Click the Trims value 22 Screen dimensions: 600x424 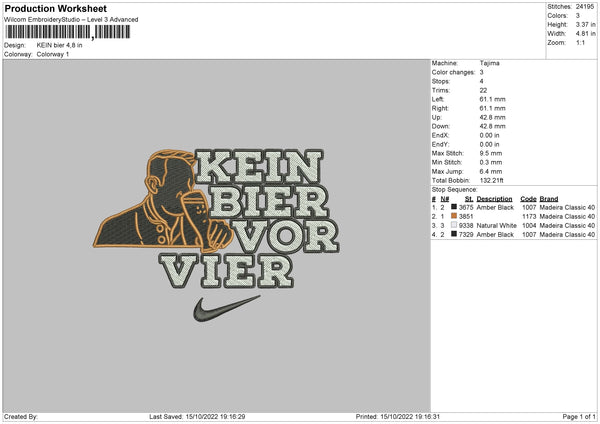point(483,90)
